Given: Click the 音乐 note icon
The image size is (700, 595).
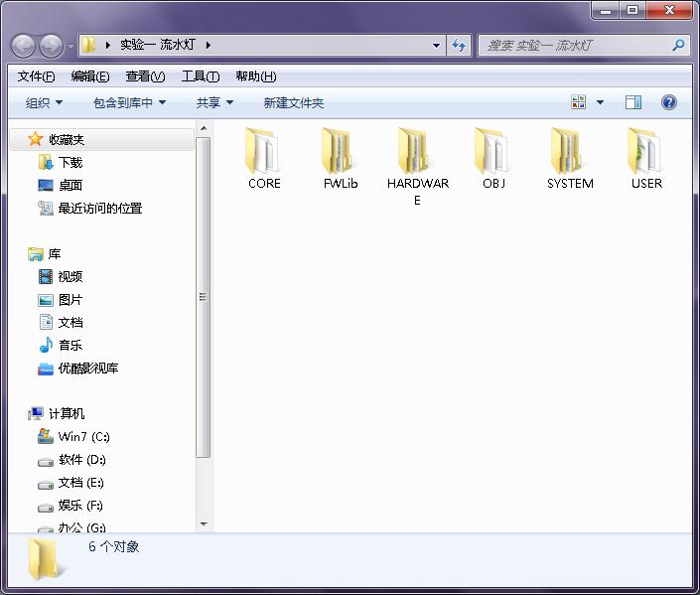Looking at the screenshot, I should click(x=46, y=345).
